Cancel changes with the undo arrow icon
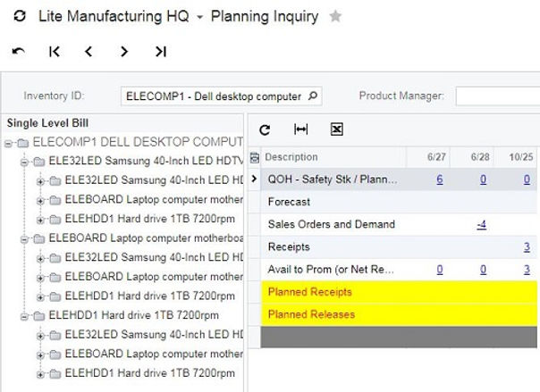This screenshot has height=392, width=540. point(19,52)
